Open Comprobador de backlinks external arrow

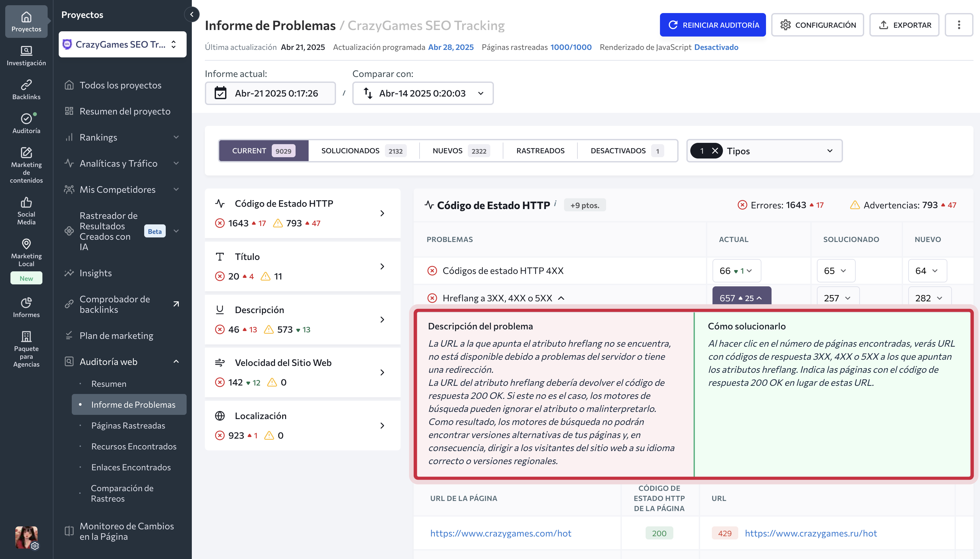coord(176,304)
